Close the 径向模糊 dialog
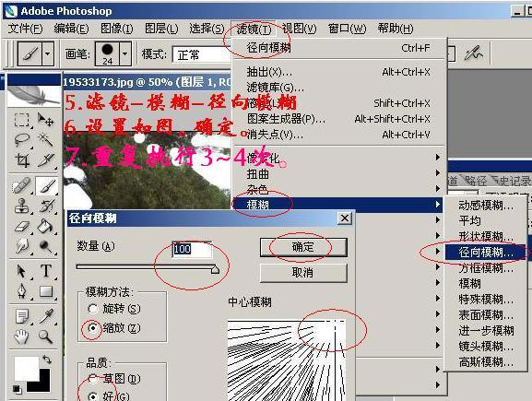Viewport: 532px width, 401px height. [x=345, y=218]
